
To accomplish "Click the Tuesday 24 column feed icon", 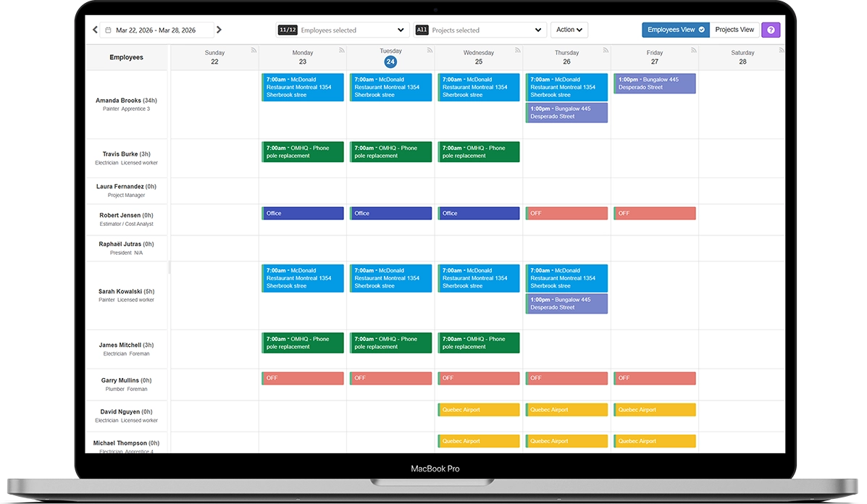I will pyautogui.click(x=430, y=50).
